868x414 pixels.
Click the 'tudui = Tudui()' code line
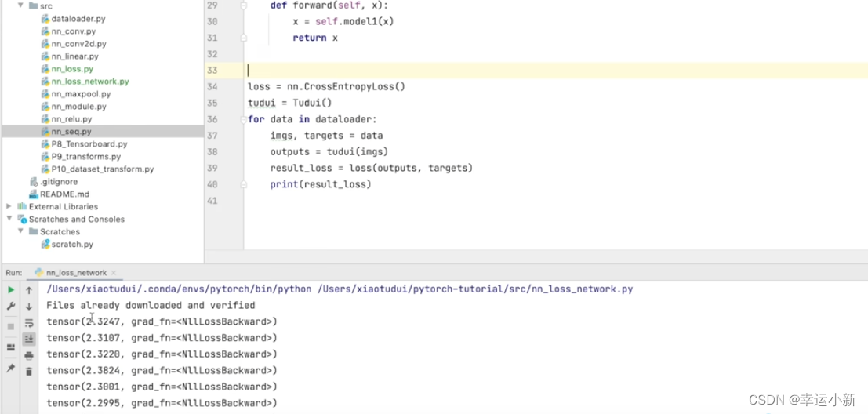289,103
